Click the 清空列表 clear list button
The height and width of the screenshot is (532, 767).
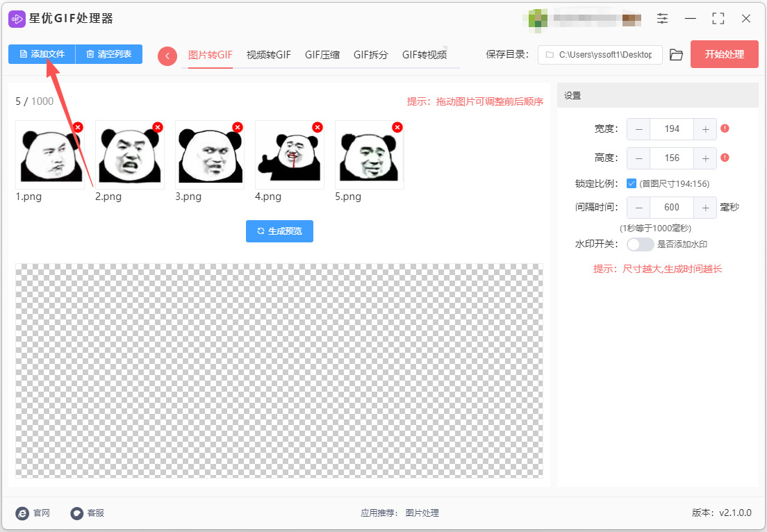tap(109, 54)
